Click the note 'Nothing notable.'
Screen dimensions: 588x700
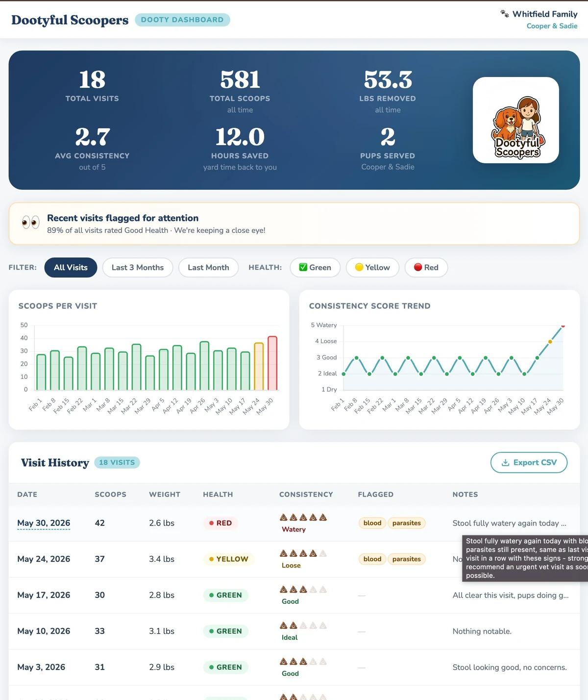click(482, 631)
